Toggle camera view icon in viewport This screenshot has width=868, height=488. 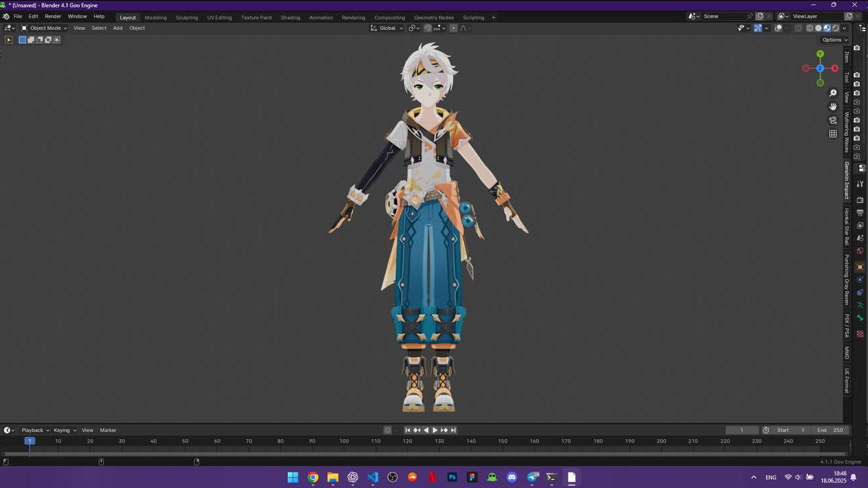tap(833, 120)
